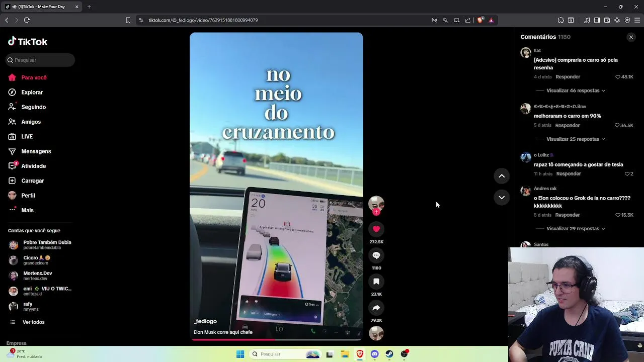The width and height of the screenshot is (644, 362).
Task: Share the video with the arrow icon
Action: click(376, 308)
